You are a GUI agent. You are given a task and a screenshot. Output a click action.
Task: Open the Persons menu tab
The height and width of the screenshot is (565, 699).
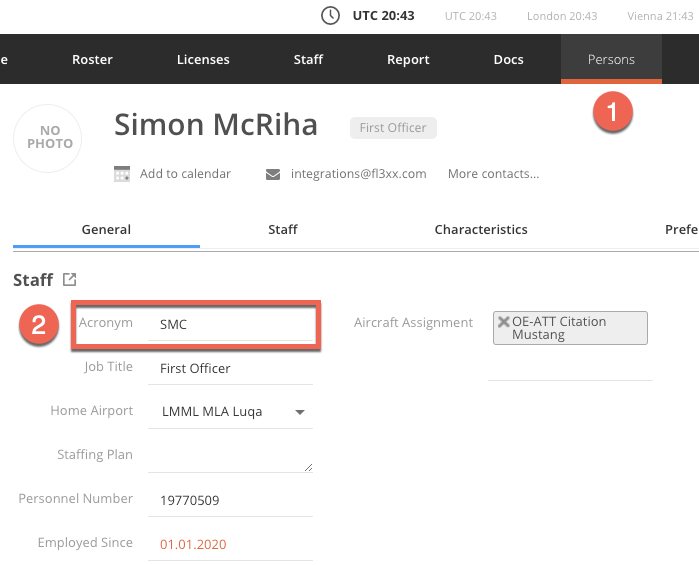611,59
